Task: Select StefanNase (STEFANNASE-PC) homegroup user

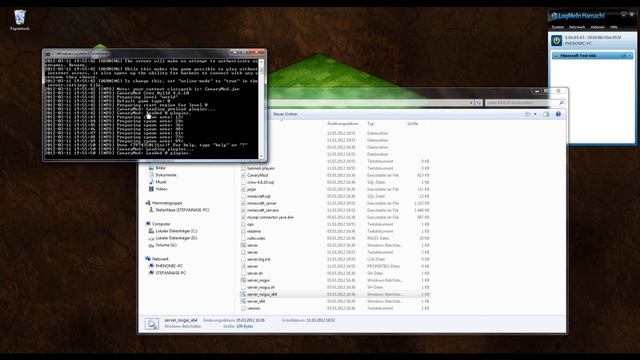Action: [179, 210]
